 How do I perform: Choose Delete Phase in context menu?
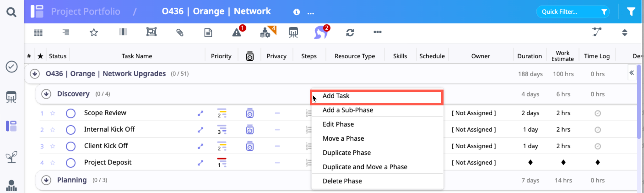[342, 181]
